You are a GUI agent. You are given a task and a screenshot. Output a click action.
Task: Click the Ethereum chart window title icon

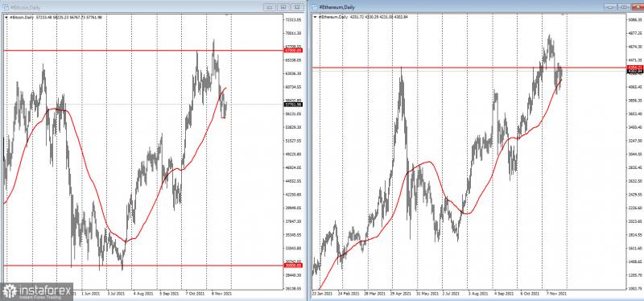click(315, 7)
